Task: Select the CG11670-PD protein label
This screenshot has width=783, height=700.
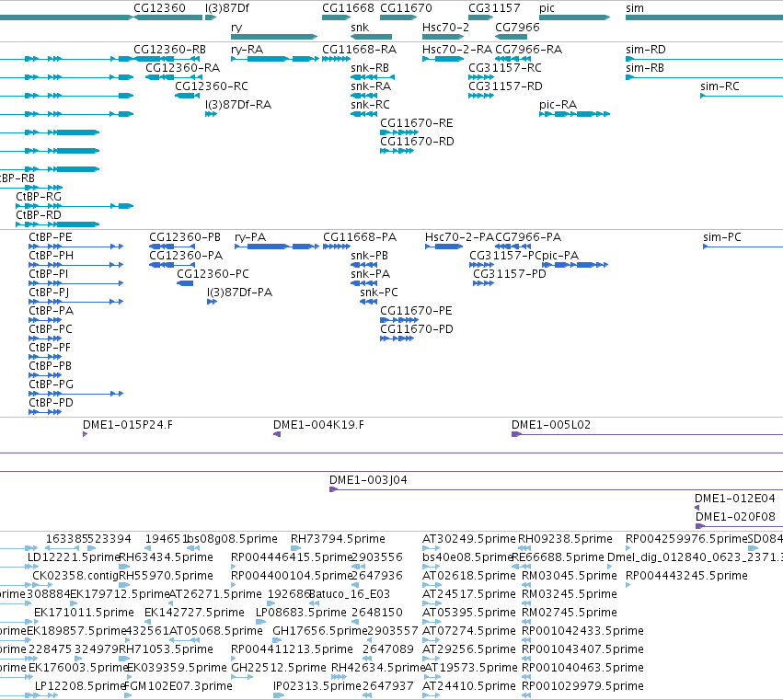Action: pyautogui.click(x=417, y=329)
